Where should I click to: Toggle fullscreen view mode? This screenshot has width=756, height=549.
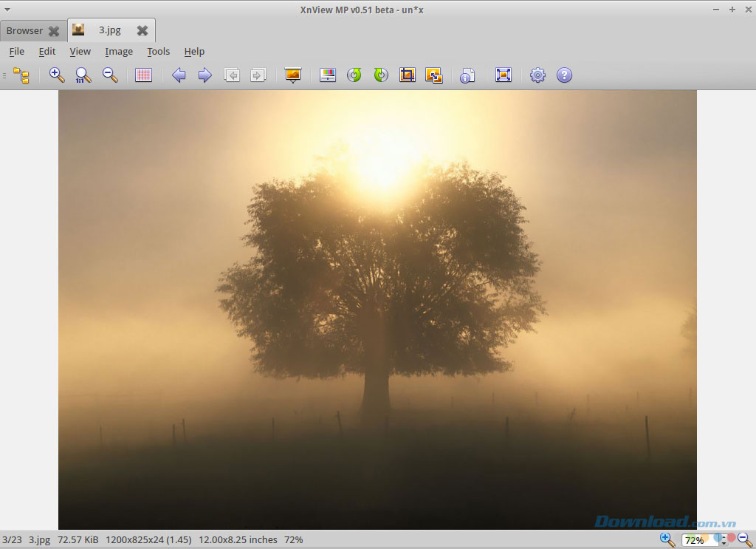[x=504, y=75]
